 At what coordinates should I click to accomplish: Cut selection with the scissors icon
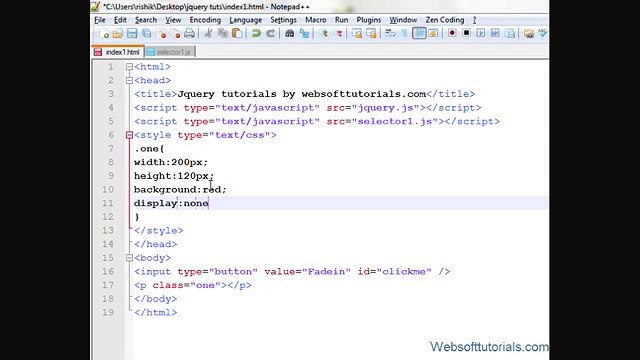point(208,33)
